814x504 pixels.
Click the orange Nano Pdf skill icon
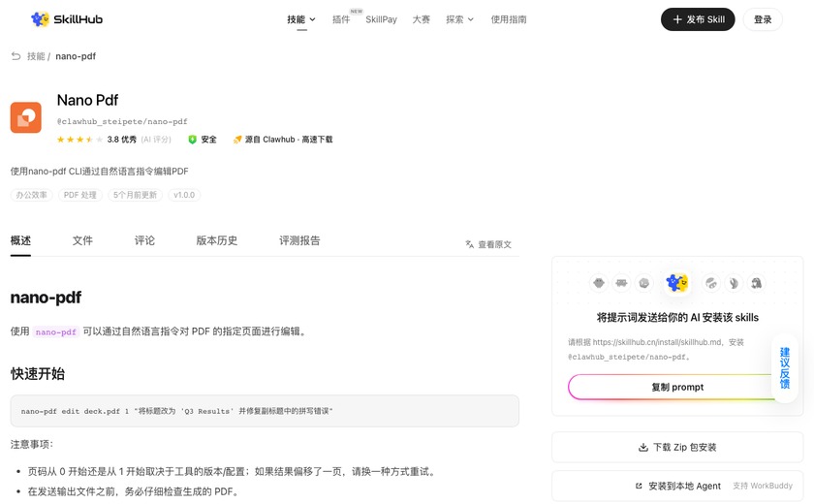[26, 117]
